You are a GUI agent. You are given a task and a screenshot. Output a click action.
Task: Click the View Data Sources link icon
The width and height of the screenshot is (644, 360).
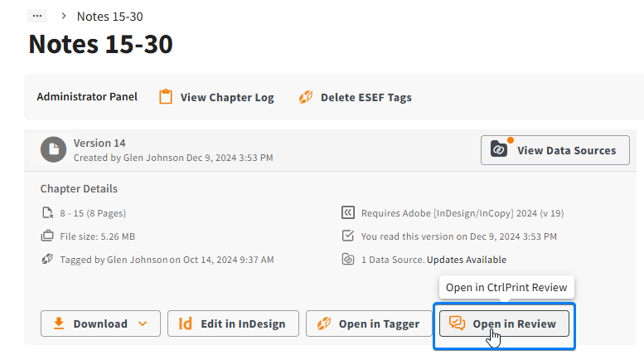tap(499, 149)
